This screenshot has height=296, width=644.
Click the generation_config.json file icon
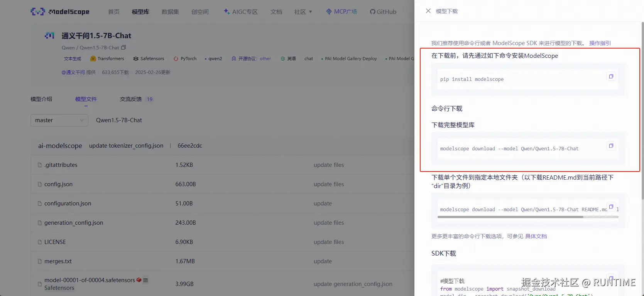pos(39,223)
